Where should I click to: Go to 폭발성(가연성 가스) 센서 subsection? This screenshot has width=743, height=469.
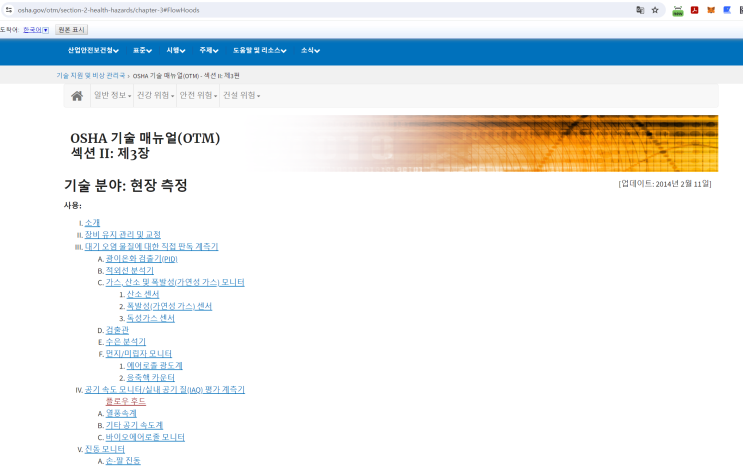[169, 307]
